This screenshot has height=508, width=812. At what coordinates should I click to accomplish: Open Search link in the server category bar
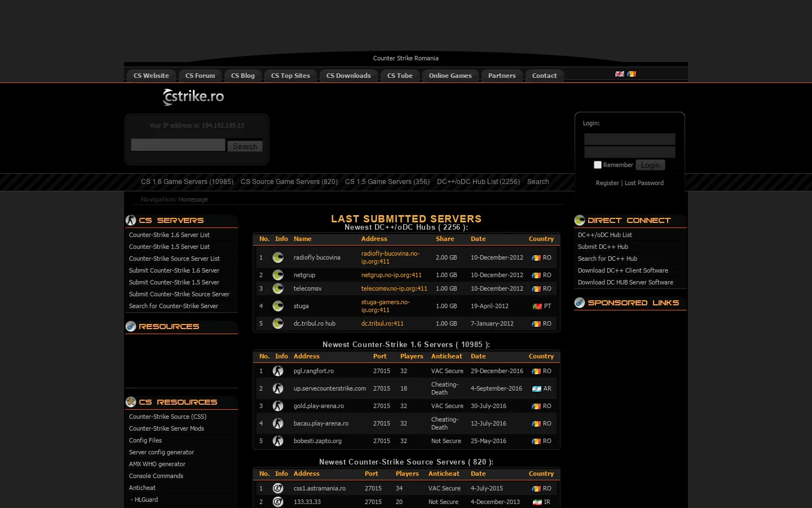538,182
